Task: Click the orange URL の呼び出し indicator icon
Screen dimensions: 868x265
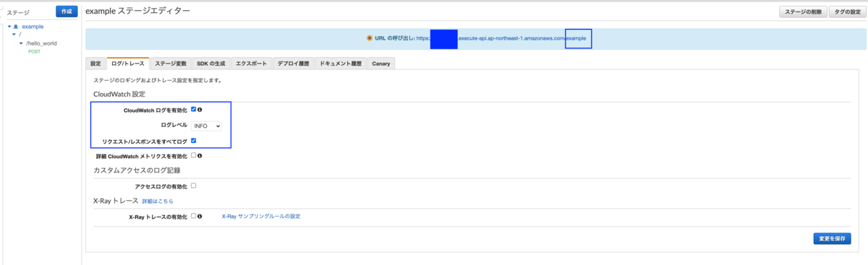Action: pos(369,38)
